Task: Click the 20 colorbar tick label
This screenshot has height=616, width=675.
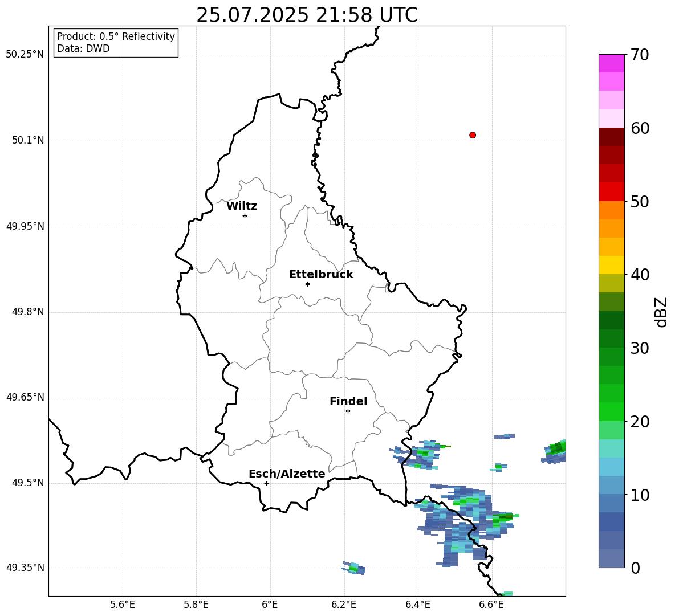Action: 640,422
